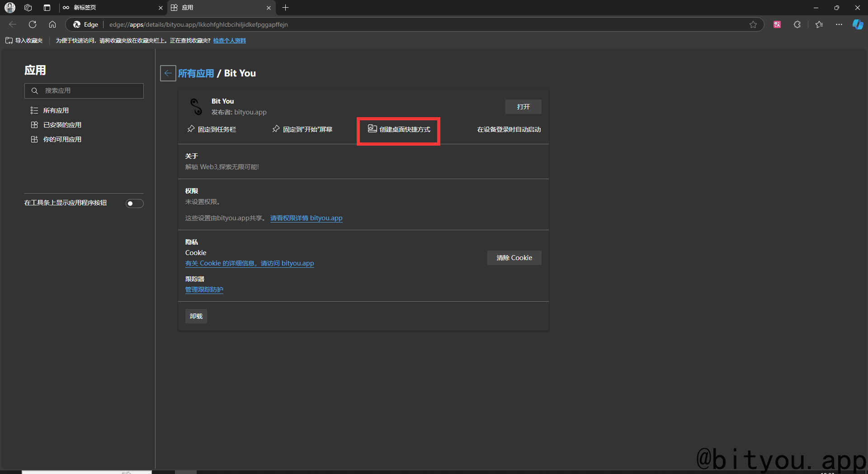
Task: Open the Copilot sidebar icon
Action: [x=858, y=24]
